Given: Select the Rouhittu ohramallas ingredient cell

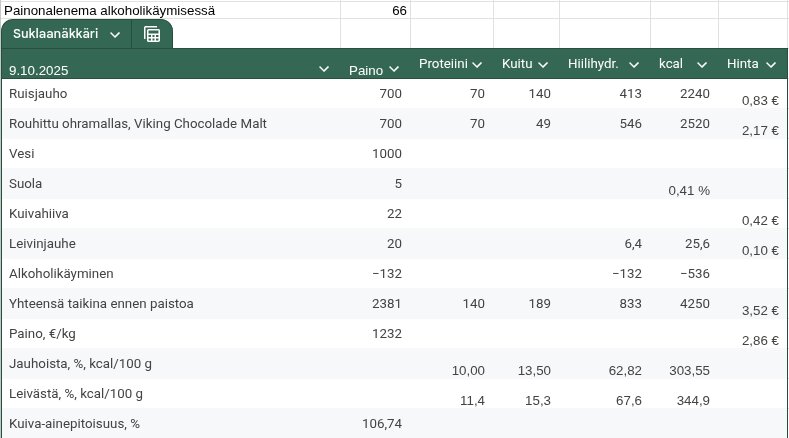Looking at the screenshot, I should pos(137,124).
